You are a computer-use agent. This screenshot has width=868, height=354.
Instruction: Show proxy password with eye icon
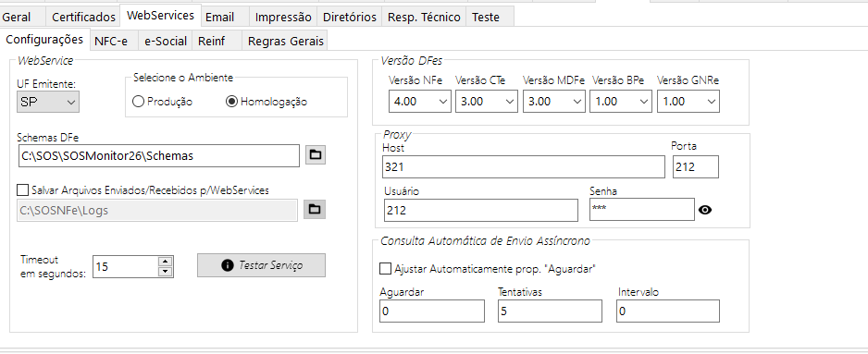coord(705,210)
